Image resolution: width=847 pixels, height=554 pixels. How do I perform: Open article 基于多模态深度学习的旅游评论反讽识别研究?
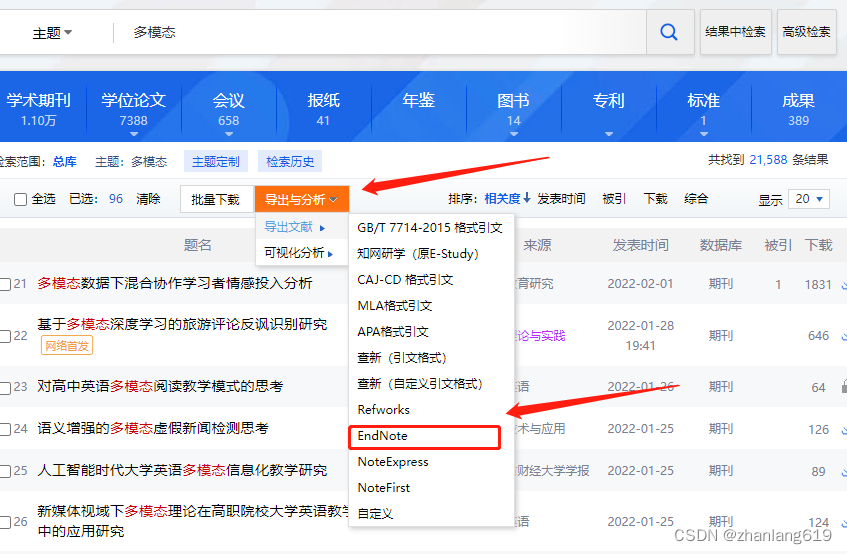point(182,325)
